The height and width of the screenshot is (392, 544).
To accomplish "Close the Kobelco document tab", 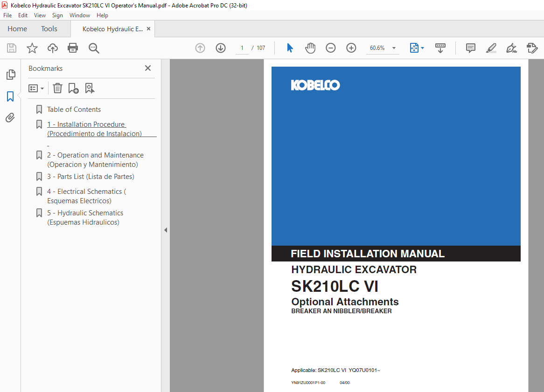I will [x=148, y=29].
